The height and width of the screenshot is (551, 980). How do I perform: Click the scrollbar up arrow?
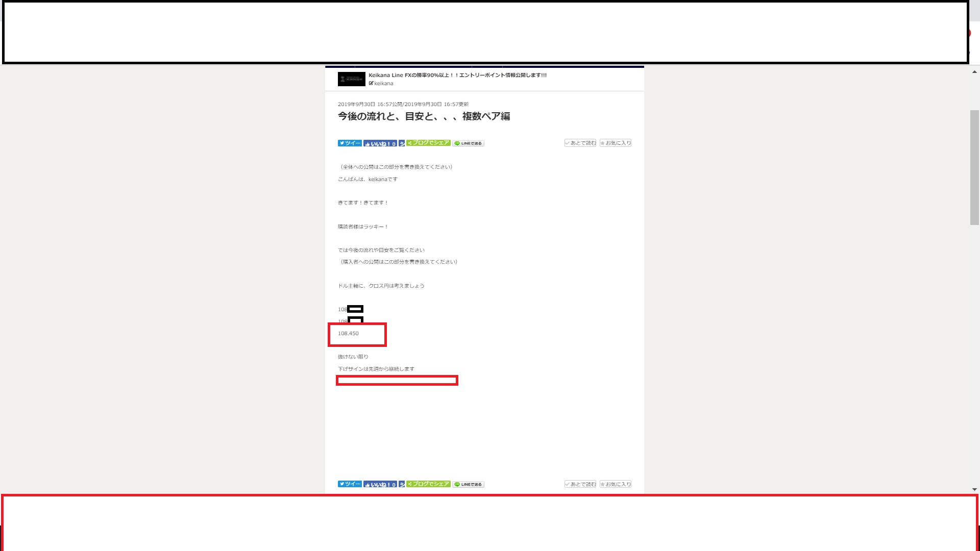(974, 72)
